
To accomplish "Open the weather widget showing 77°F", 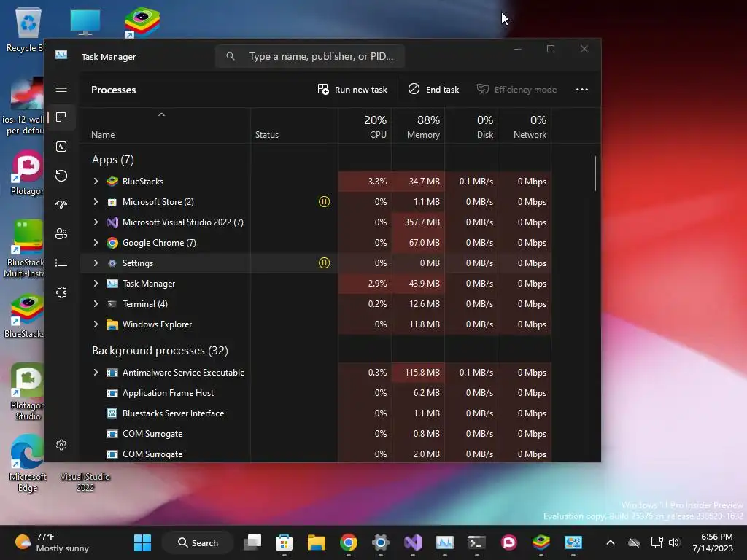I will pos(52,542).
